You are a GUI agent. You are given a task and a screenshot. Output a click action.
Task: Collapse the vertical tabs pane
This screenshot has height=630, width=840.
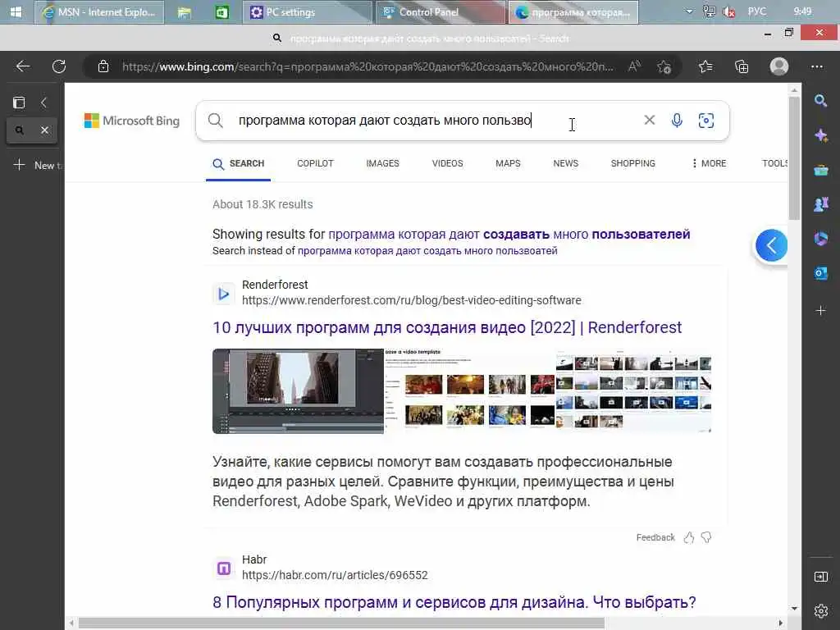tap(44, 103)
